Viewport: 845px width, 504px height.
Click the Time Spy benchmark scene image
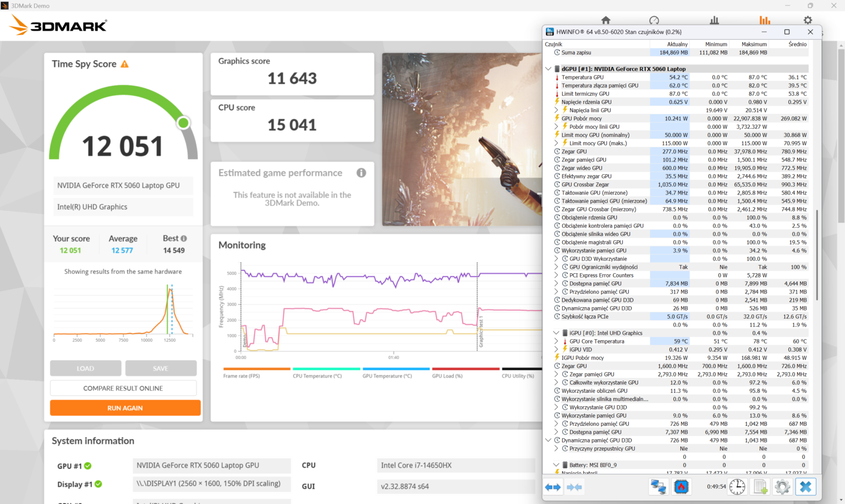462,140
